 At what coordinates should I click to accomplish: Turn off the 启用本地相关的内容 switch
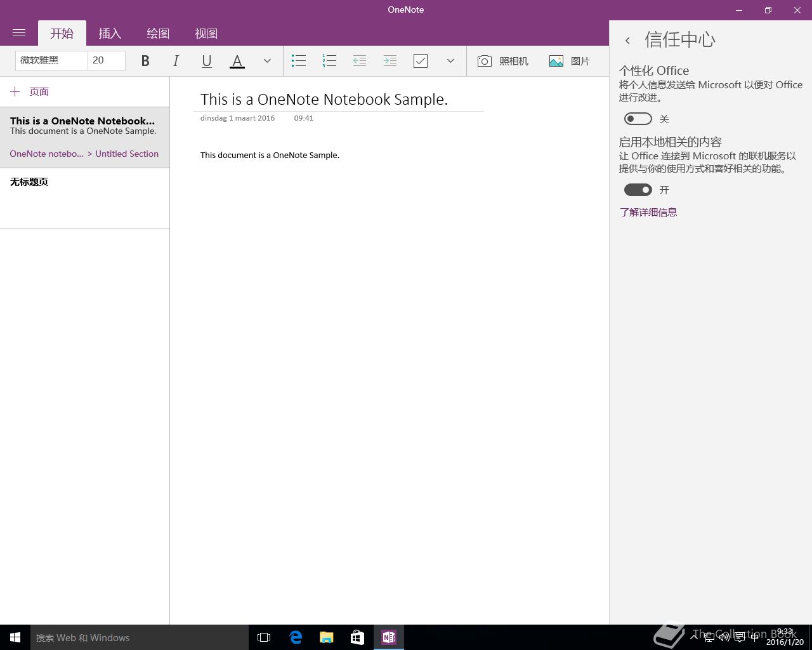[638, 190]
